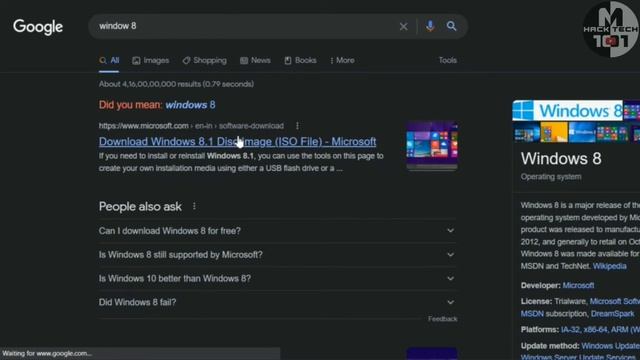Click the magnifying glass search button
The height and width of the screenshot is (360, 640).
click(x=451, y=26)
